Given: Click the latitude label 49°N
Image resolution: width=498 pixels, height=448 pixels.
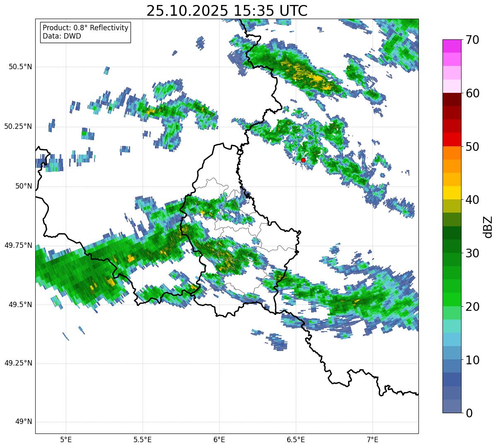Looking at the screenshot, I should tap(24, 422).
